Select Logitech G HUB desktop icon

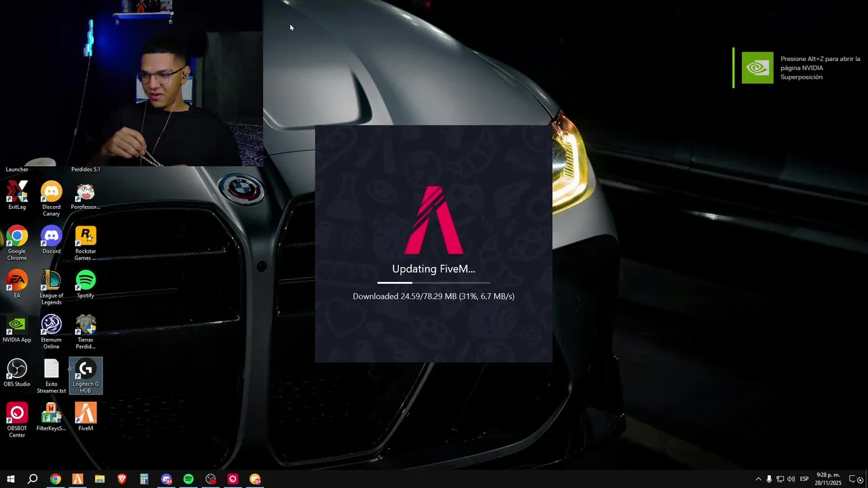pyautogui.click(x=85, y=376)
